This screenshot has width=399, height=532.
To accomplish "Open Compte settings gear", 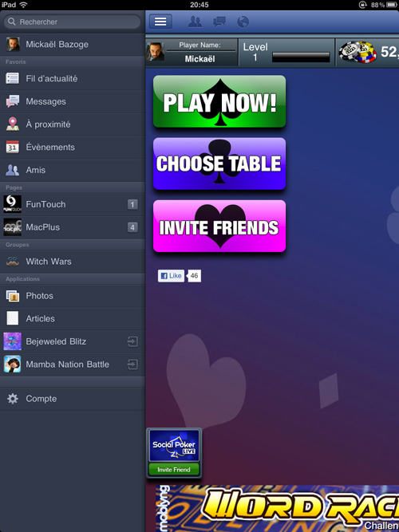I will (73, 399).
